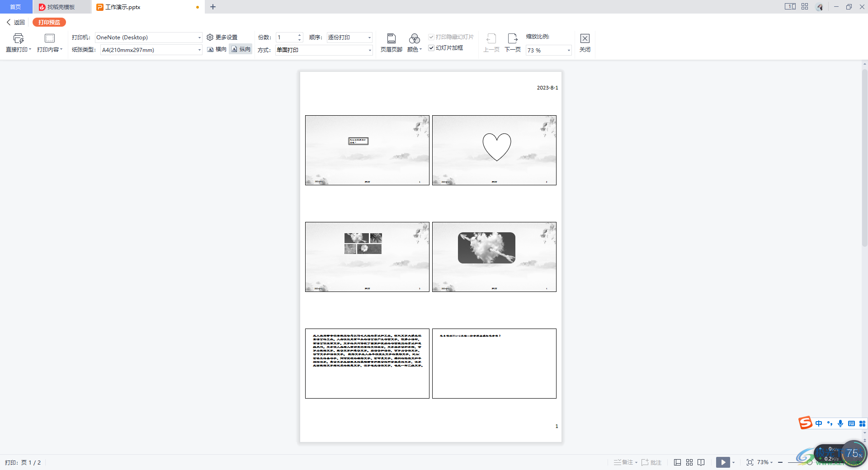868x470 pixels.
Task: Open a new tab with plus icon
Action: (x=213, y=7)
